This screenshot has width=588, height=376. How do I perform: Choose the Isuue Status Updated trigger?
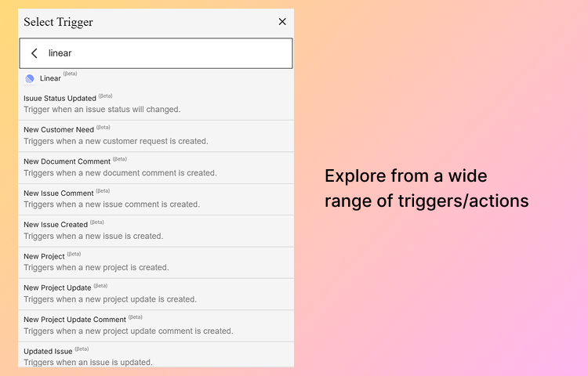click(156, 104)
